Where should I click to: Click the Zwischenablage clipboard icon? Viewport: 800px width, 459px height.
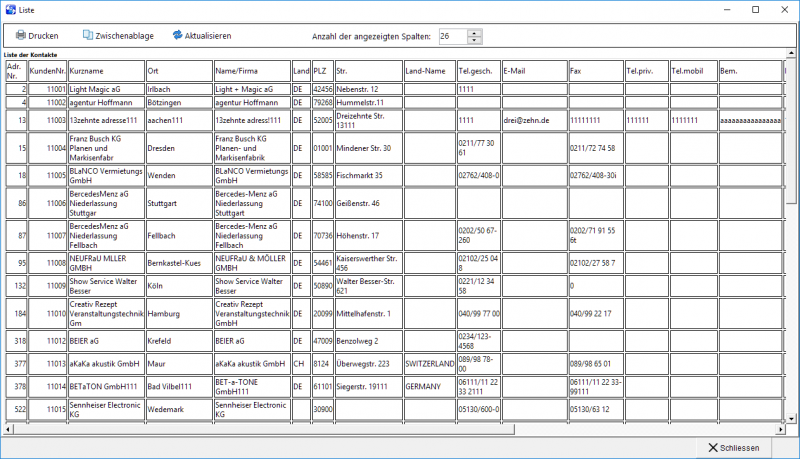[x=88, y=35]
